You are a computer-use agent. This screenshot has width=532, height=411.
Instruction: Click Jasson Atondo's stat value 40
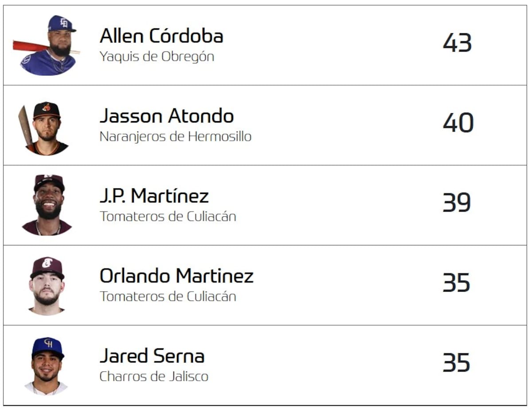[x=458, y=123]
